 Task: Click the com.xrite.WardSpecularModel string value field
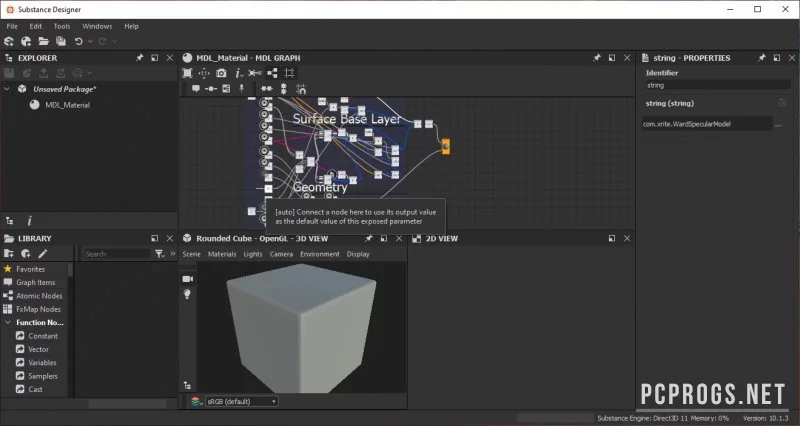coord(707,124)
